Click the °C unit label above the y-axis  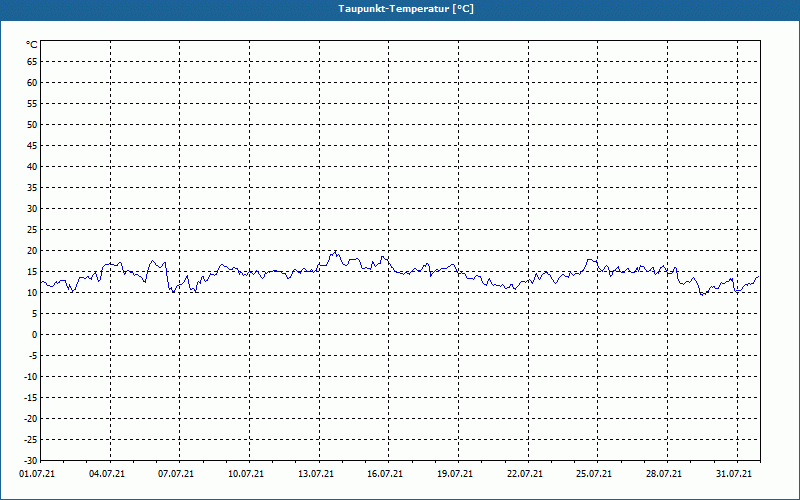point(32,45)
